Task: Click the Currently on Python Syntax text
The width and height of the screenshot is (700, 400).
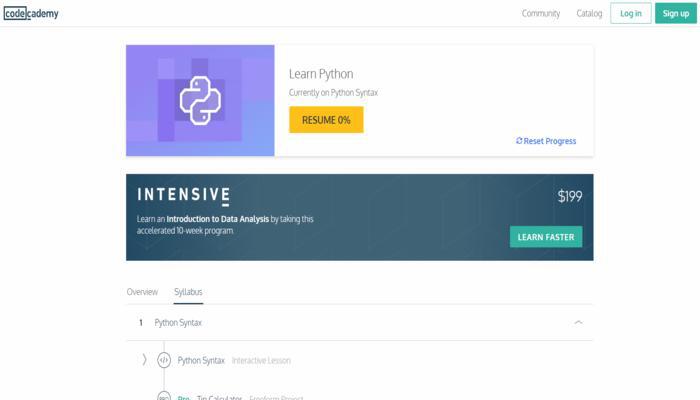Action: pos(333,92)
